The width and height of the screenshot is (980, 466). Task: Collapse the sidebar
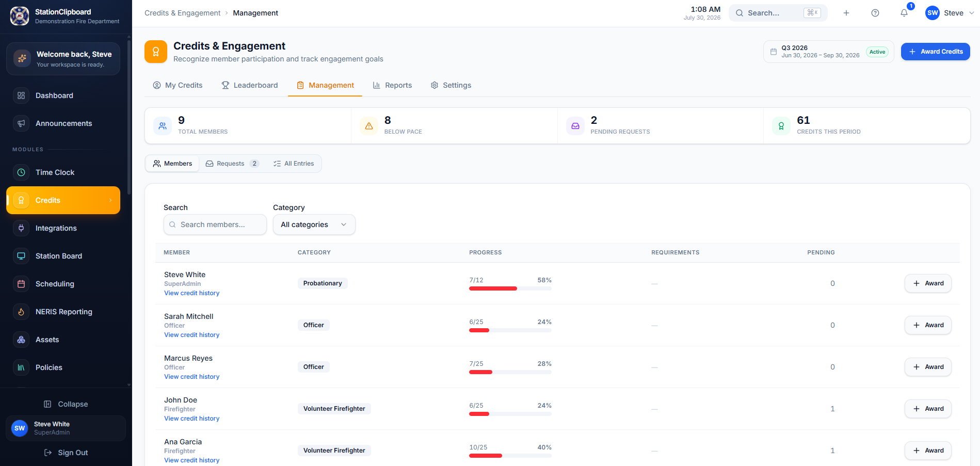(x=66, y=404)
